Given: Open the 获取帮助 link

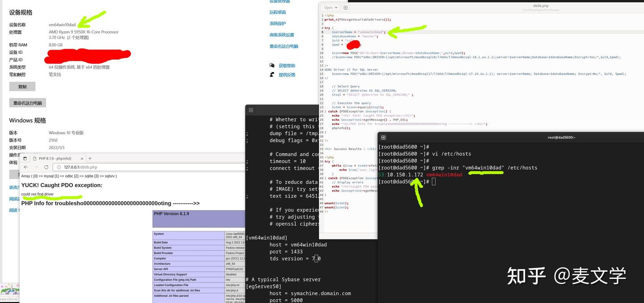Looking at the screenshot, I should pos(287,66).
